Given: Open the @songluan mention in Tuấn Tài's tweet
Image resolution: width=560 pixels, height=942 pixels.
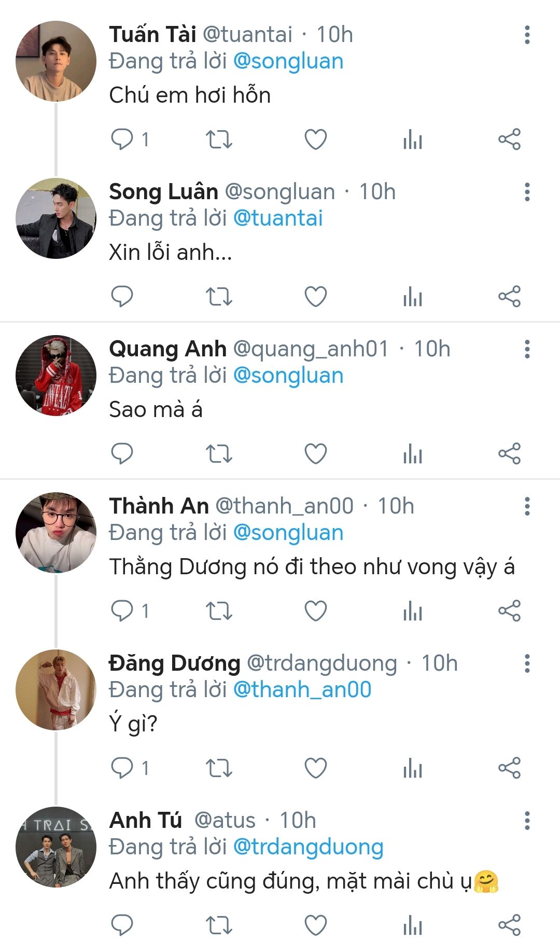Looking at the screenshot, I should [288, 61].
